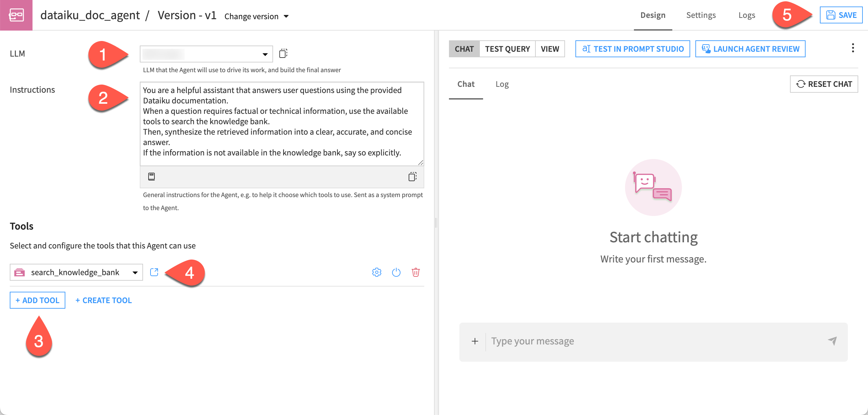
Task: Open the Instructions documentation book icon
Action: (x=151, y=177)
